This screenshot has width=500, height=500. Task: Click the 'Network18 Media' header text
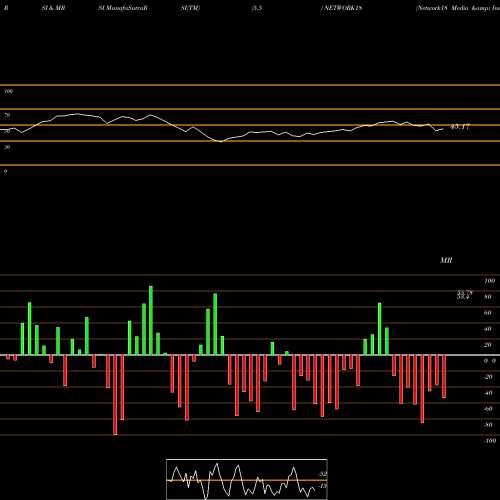(442, 8)
